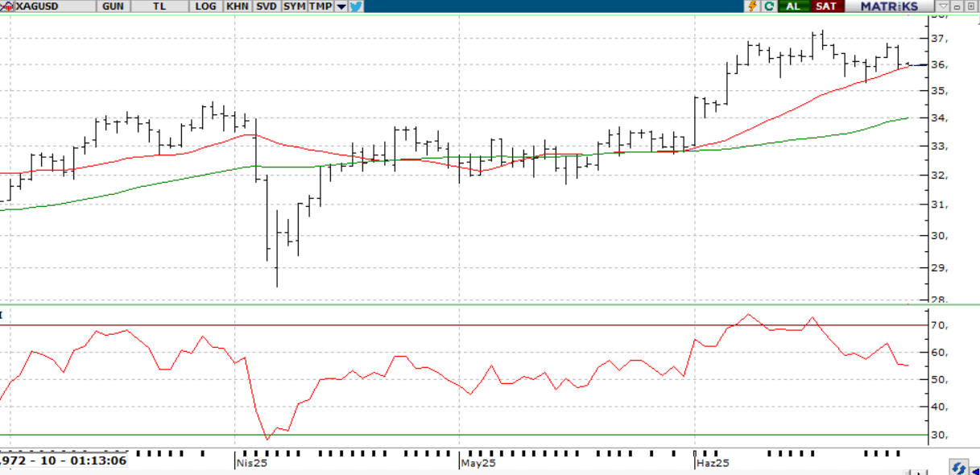Toggle the KHN button
980x475 pixels.
click(x=238, y=6)
